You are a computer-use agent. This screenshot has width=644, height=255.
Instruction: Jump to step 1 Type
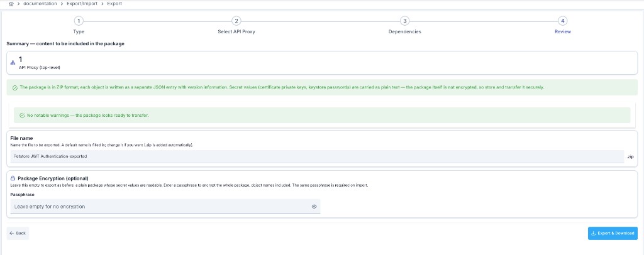(x=79, y=25)
